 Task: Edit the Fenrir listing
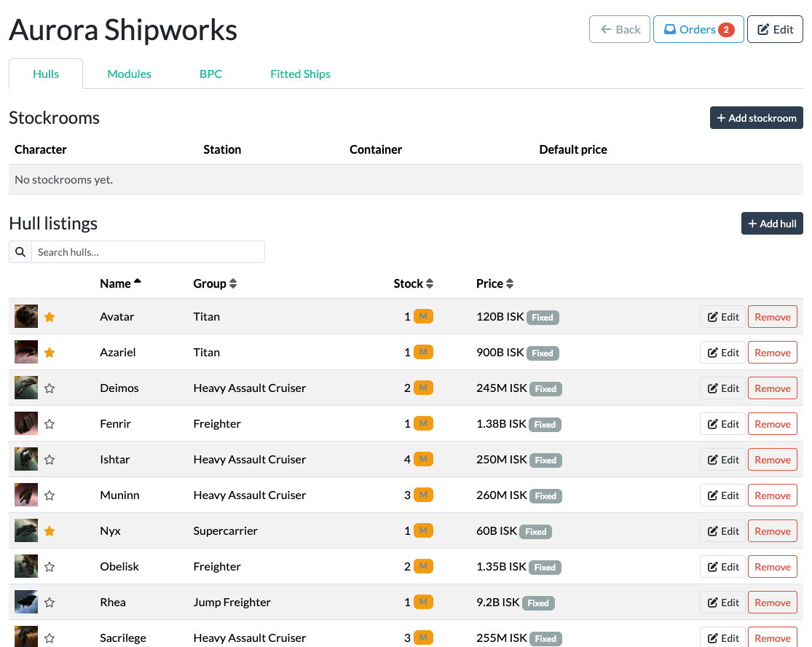tap(722, 424)
